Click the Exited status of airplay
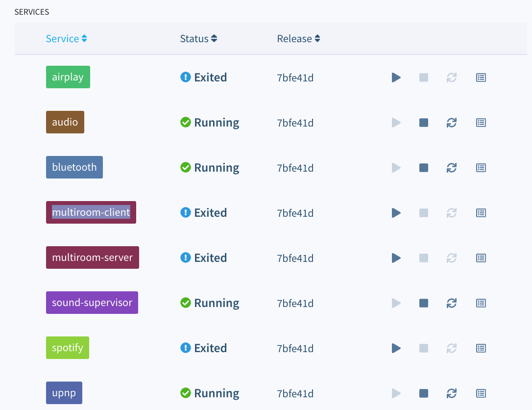The height and width of the screenshot is (410, 532). [x=204, y=77]
